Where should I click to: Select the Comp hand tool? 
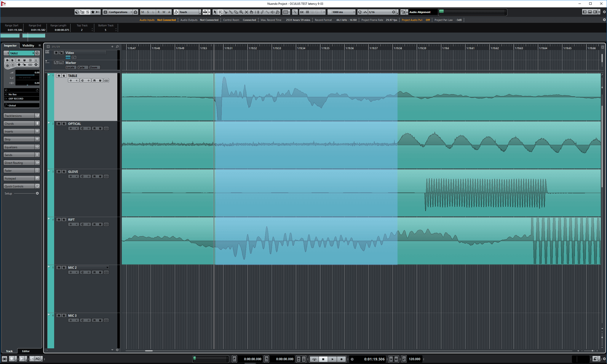pos(252,12)
